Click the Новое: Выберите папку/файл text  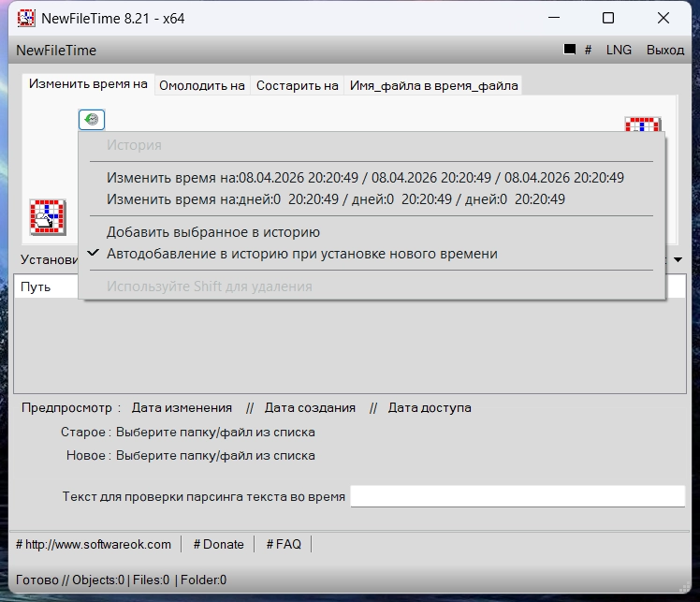pos(191,456)
